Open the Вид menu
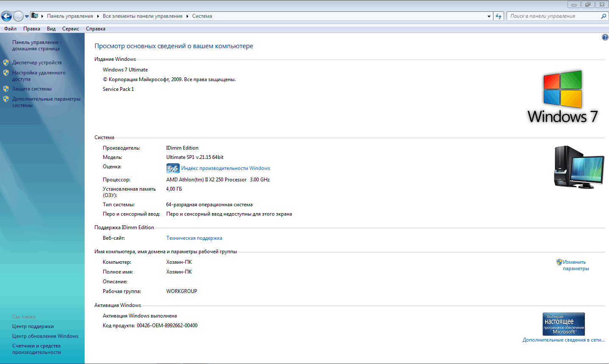This screenshot has height=364, width=609. coord(51,29)
